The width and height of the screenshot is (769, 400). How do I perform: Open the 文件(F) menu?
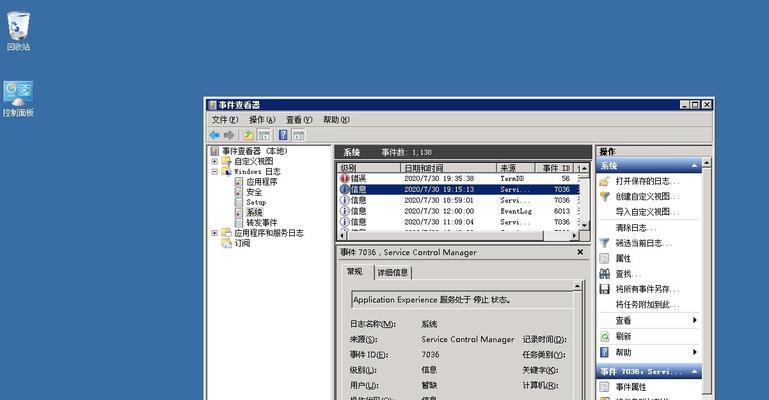[225, 120]
